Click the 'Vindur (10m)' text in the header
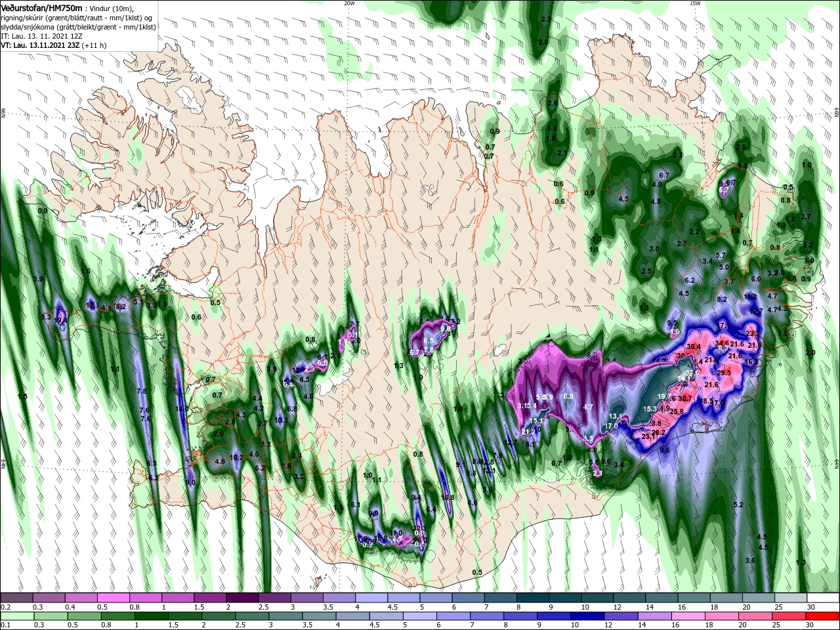This screenshot has width=840, height=630. tap(110, 8)
